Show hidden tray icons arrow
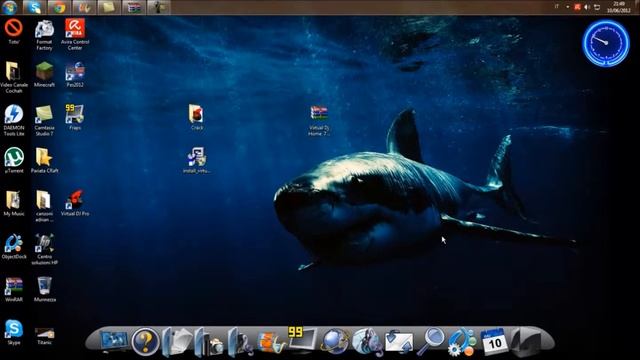640x360 pixels. 567,7
